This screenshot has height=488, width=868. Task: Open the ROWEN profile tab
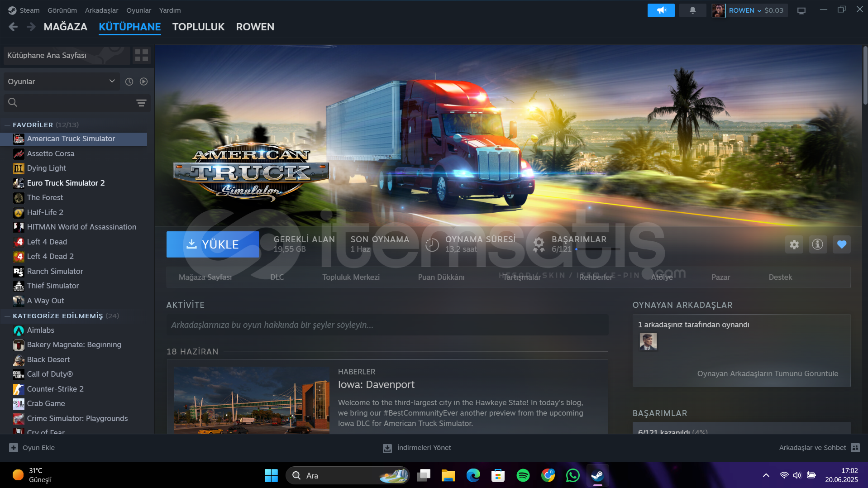coord(255,27)
